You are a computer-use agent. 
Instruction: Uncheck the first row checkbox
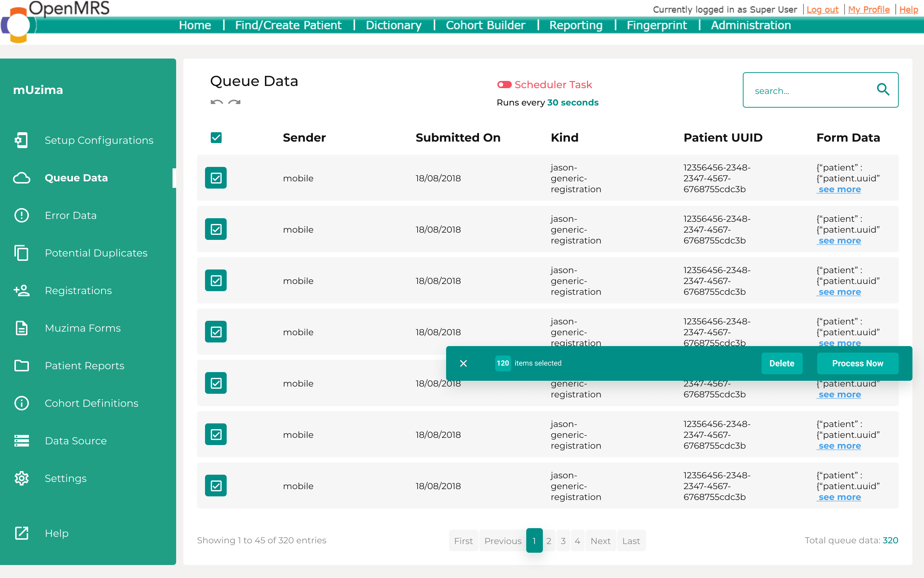point(216,178)
